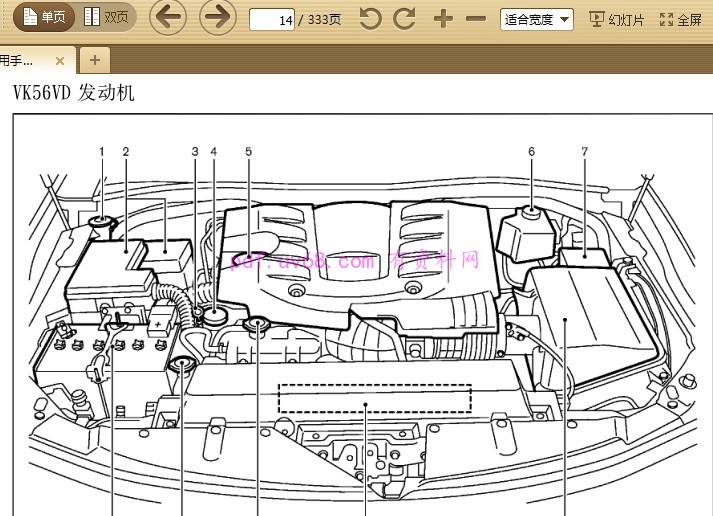This screenshot has width=713, height=516.
Task: Rotate page clockwise
Action: click(x=404, y=18)
